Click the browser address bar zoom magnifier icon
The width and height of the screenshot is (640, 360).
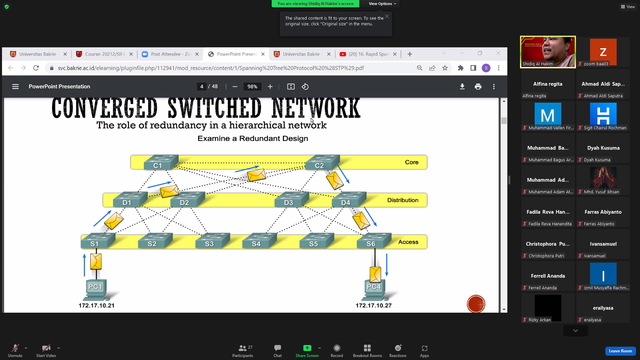click(420, 68)
